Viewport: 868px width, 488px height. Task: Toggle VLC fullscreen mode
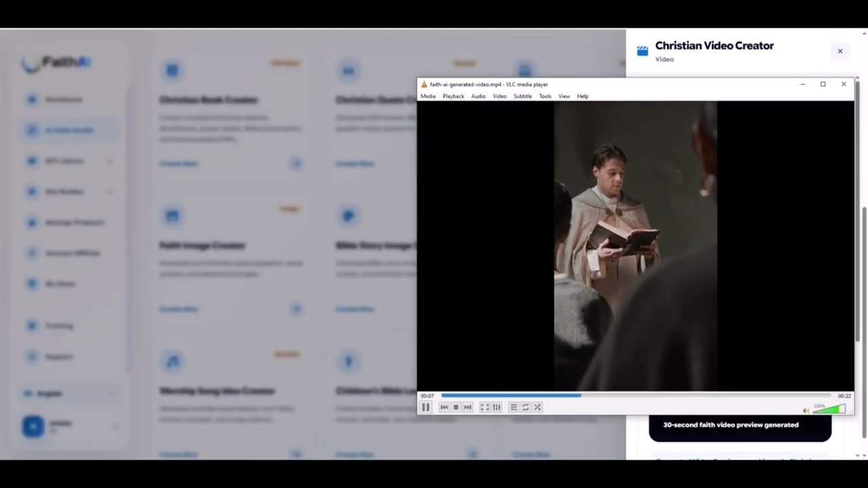[x=485, y=407]
